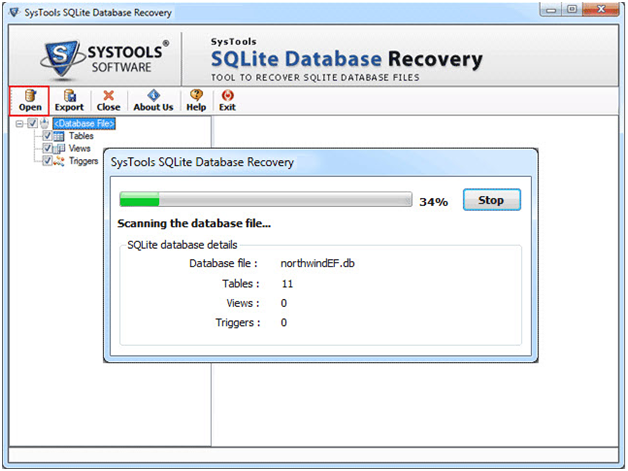This screenshot has height=471, width=628.
Task: Uncheck the Triggers checkbox
Action: pyautogui.click(x=47, y=160)
